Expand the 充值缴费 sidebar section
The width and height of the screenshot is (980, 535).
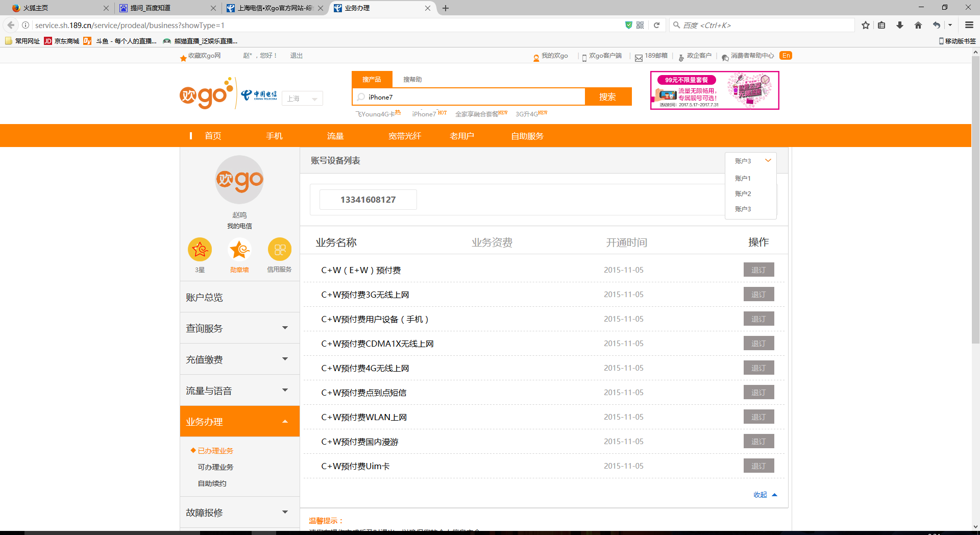[x=239, y=359]
